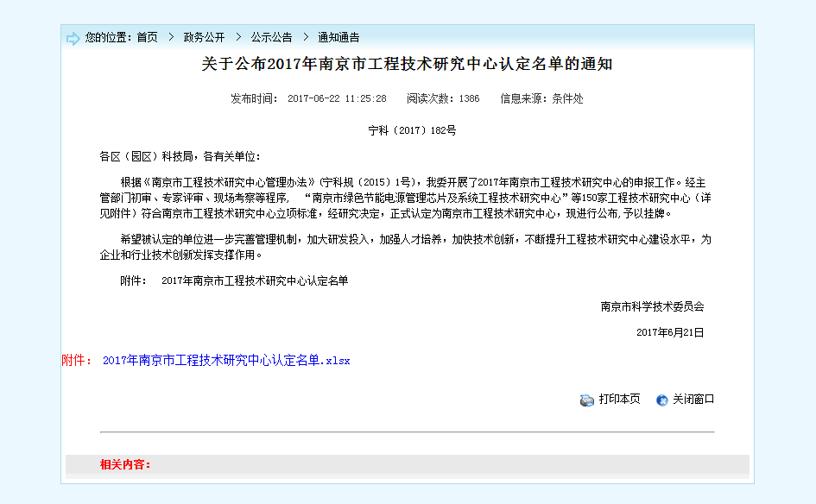Click the document number 宁科（2017）182号

point(411,130)
